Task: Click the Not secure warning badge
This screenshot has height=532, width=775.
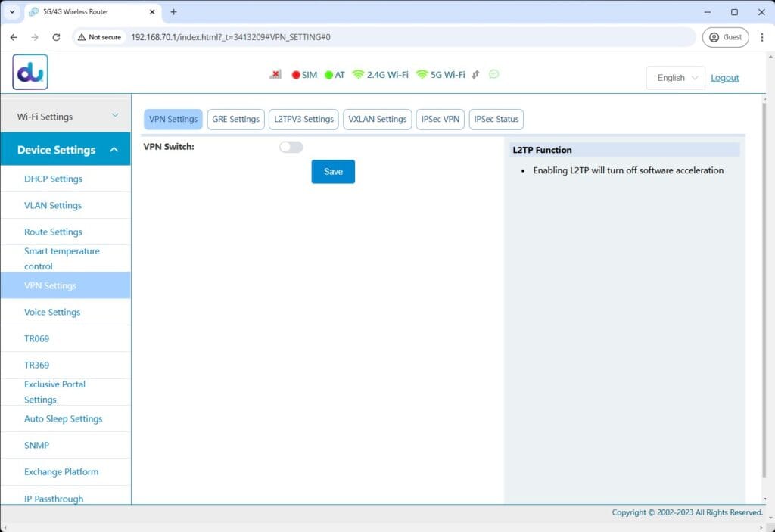Action: coord(99,37)
